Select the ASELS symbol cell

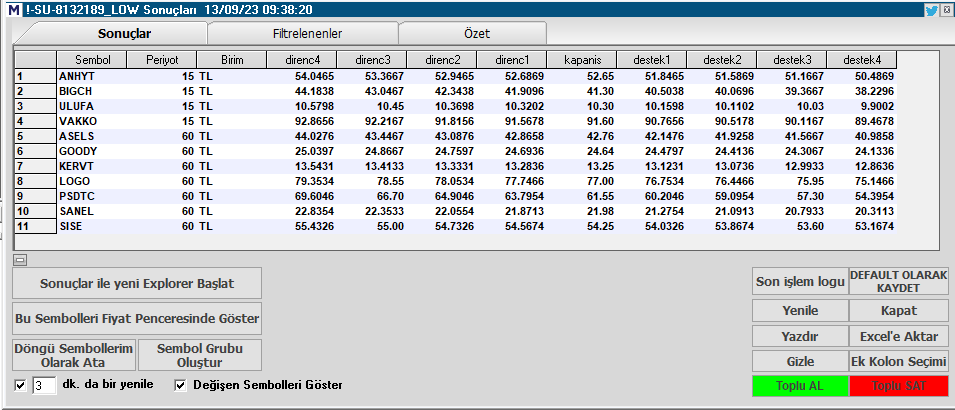point(92,136)
